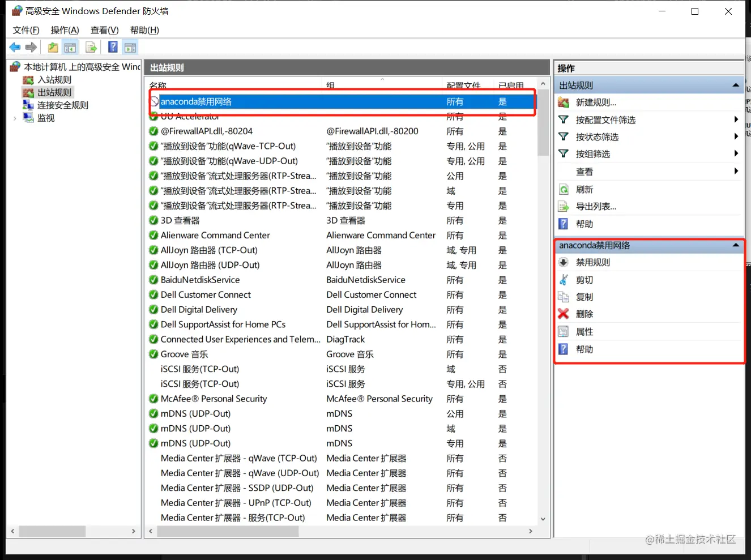
Task: Select Media Center 扩展器 - qWave (TCP-Out) rule
Action: [x=238, y=458]
